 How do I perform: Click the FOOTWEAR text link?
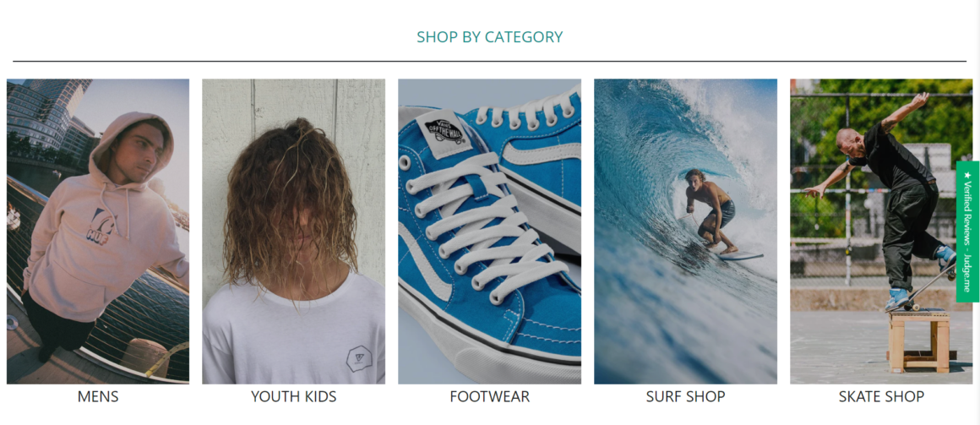(x=489, y=396)
